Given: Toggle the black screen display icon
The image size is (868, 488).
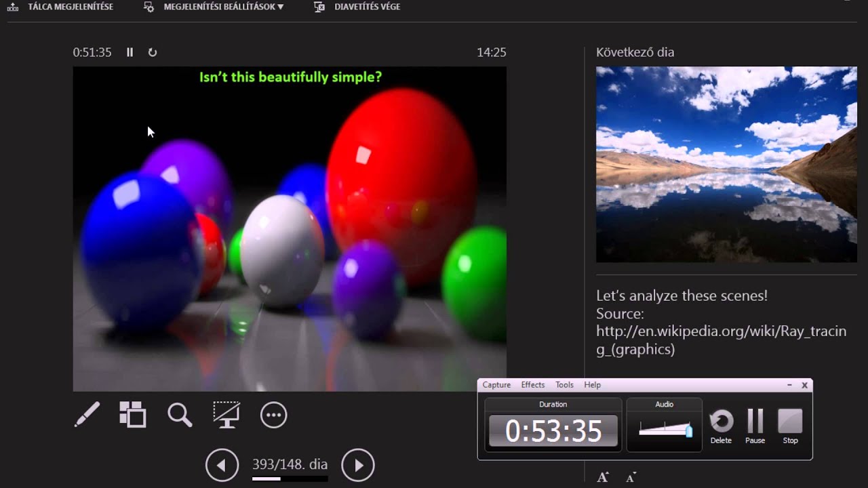Looking at the screenshot, I should pos(226,415).
